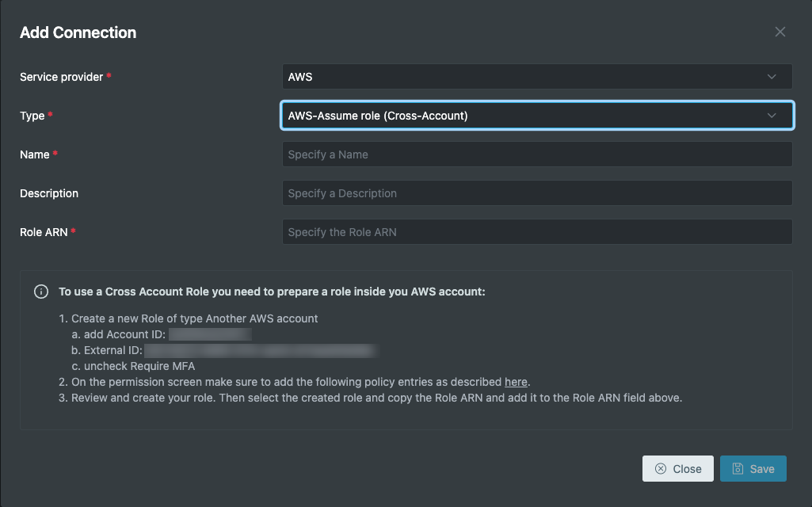Click the 'Review and create your role' step
This screenshot has height=507, width=812.
click(376, 398)
